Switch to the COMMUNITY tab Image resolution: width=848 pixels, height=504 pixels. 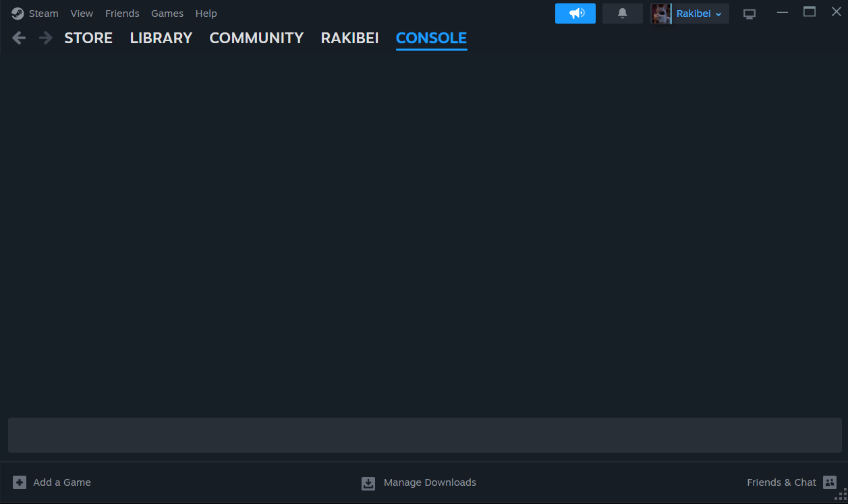pos(256,38)
